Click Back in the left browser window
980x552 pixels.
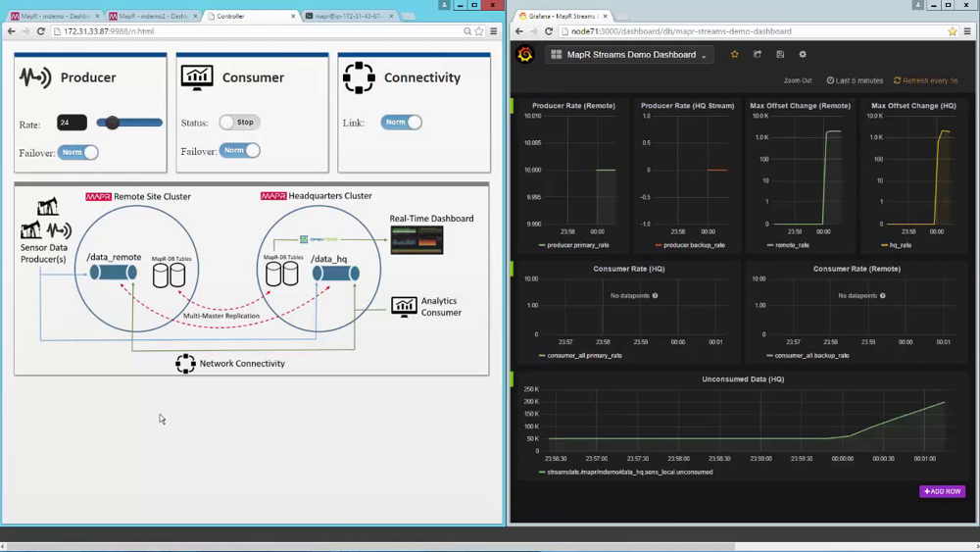pyautogui.click(x=12, y=31)
